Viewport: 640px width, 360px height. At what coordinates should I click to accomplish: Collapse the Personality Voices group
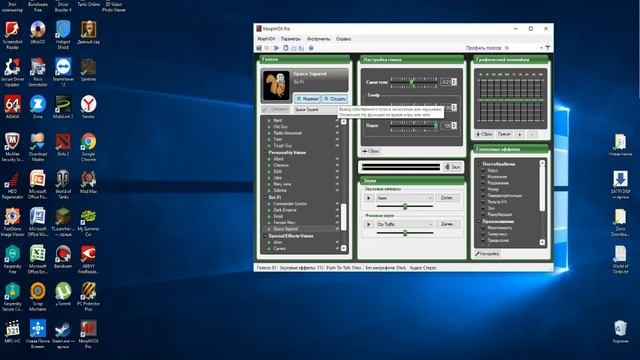(265, 152)
